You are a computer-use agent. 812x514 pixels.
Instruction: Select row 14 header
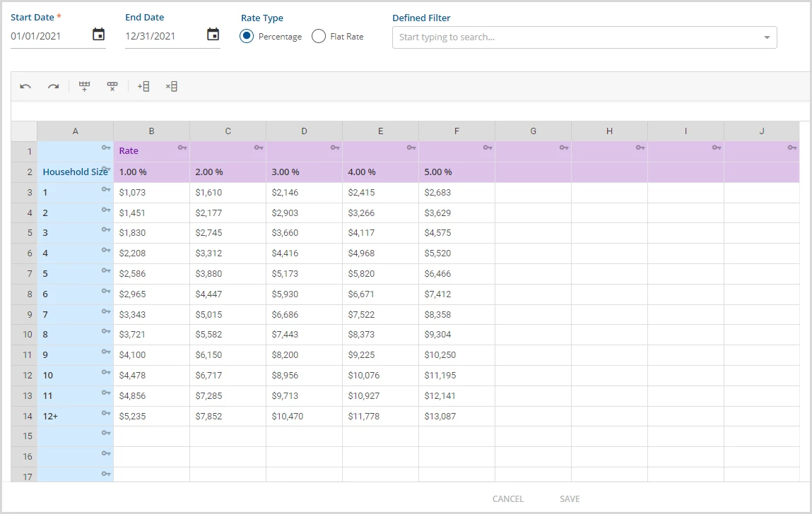click(24, 416)
